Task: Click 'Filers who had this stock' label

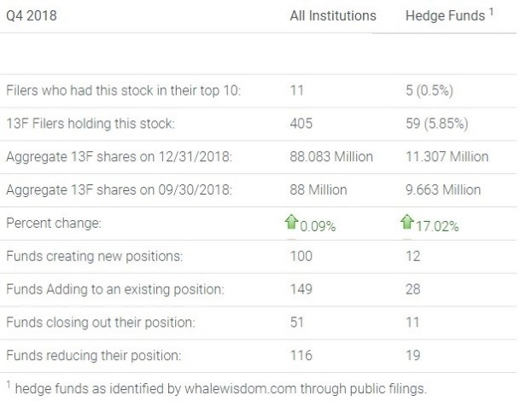Action: [123, 91]
